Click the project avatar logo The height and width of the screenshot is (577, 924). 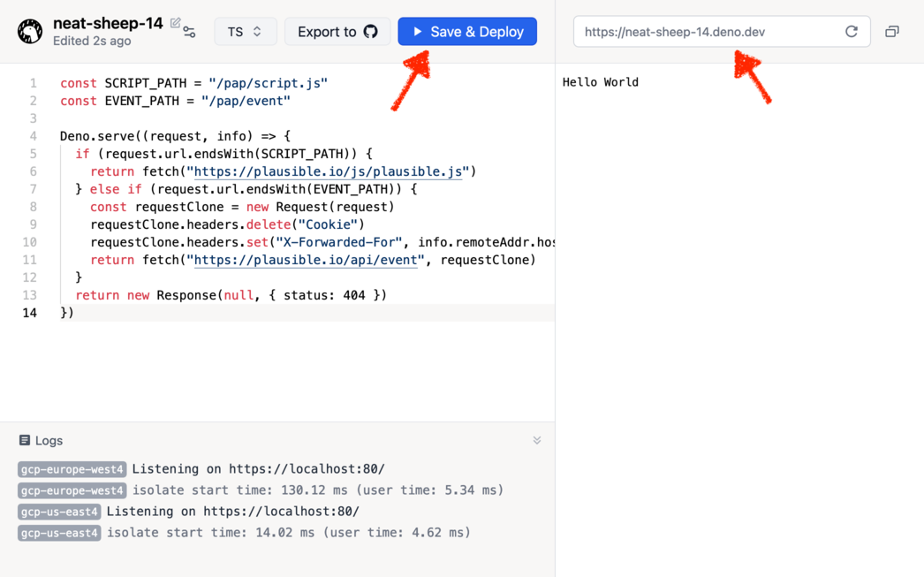coord(30,32)
